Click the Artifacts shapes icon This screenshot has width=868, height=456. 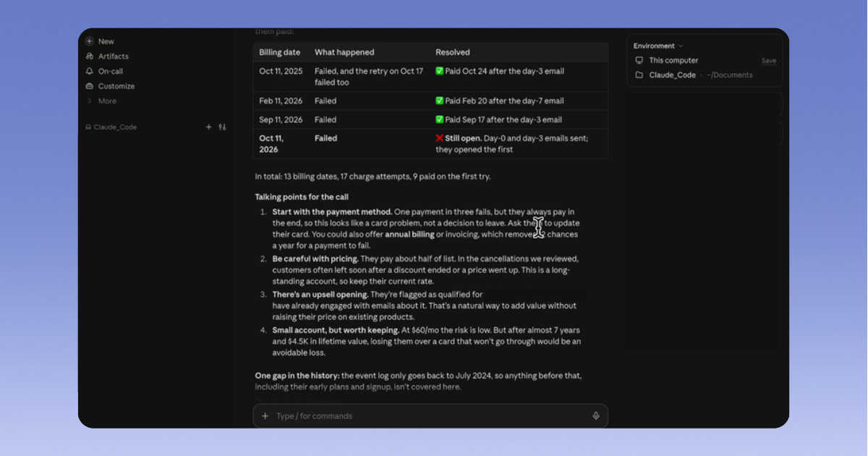coord(90,56)
